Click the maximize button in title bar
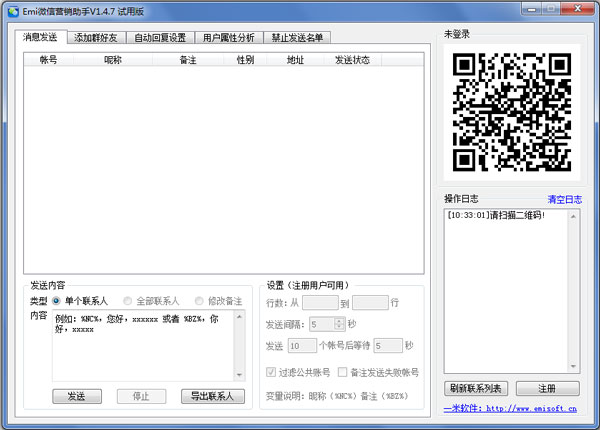Image resolution: width=600 pixels, height=430 pixels. [x=551, y=9]
